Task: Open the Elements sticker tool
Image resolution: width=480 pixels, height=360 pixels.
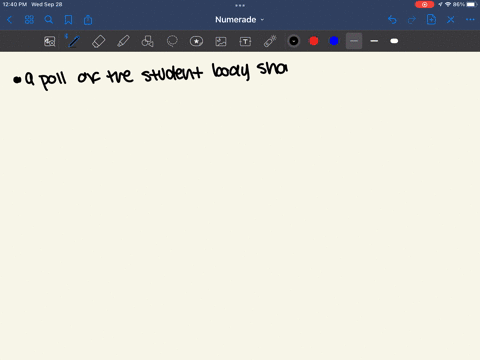Action: point(196,41)
